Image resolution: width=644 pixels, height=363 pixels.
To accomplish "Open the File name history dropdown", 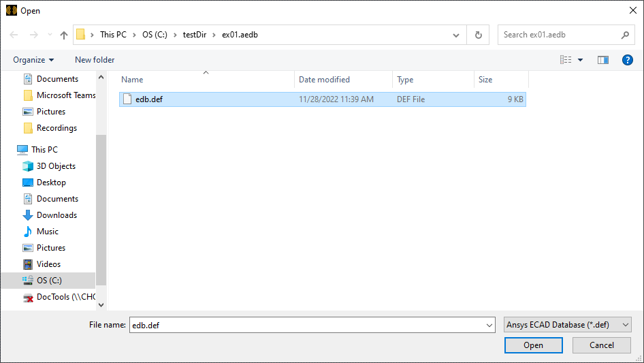I will point(489,325).
